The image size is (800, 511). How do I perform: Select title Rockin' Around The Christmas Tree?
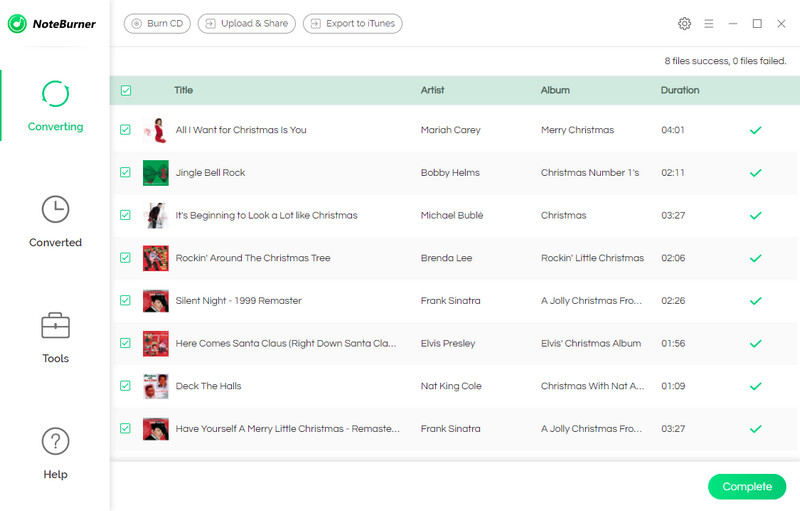[x=253, y=258]
